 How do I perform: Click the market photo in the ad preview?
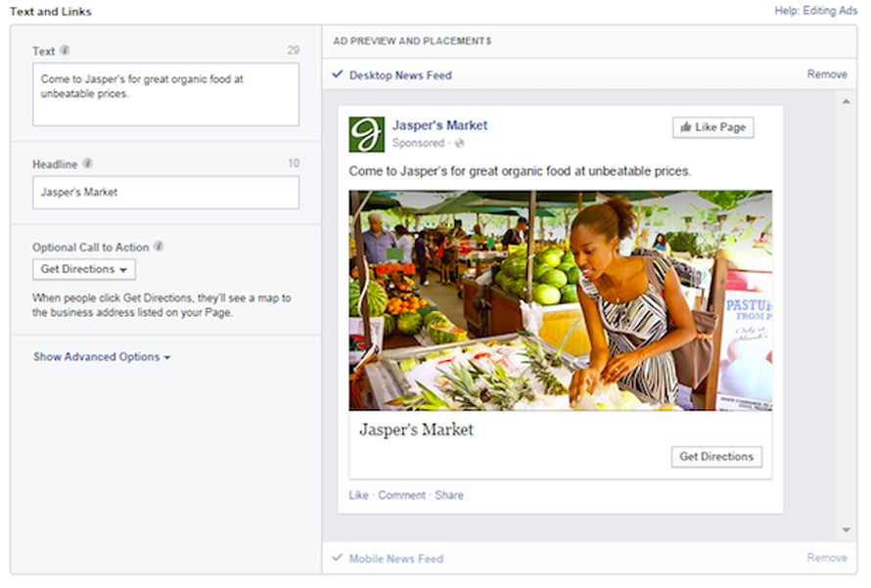click(x=561, y=300)
